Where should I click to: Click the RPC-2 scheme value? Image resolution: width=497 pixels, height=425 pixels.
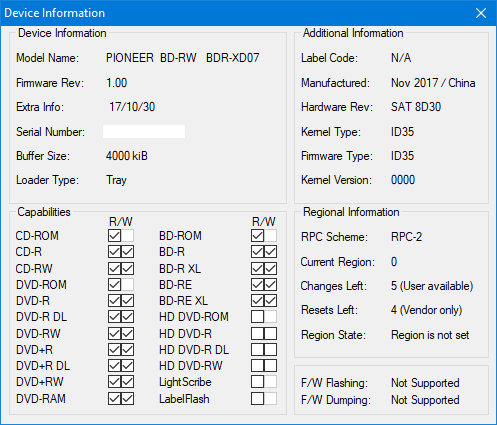click(406, 237)
